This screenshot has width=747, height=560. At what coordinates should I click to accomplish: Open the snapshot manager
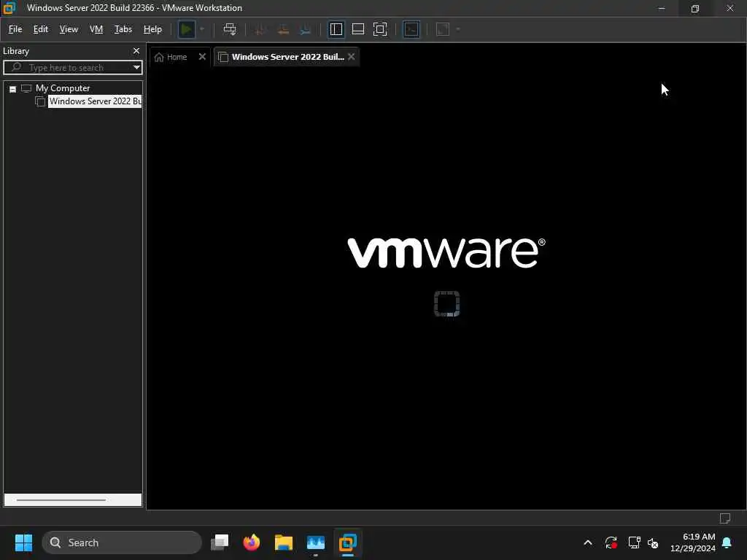[306, 29]
